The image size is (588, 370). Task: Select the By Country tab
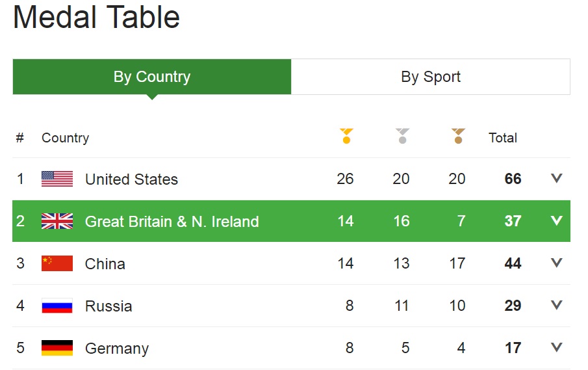(x=152, y=77)
